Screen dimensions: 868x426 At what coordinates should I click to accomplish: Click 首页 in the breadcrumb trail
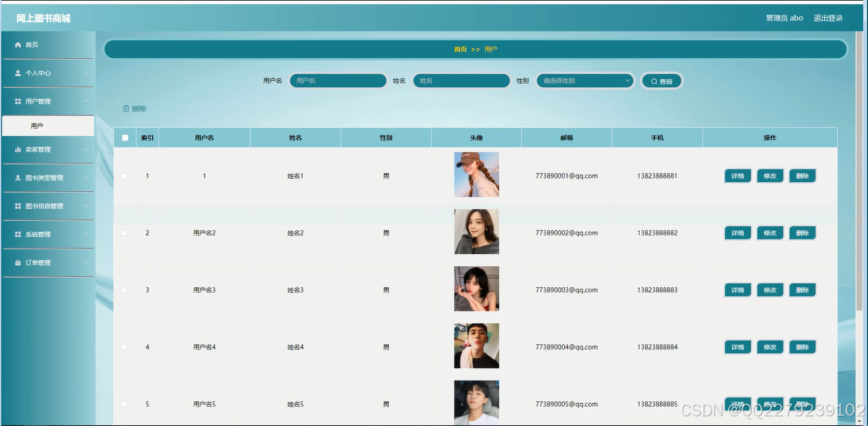(460, 49)
